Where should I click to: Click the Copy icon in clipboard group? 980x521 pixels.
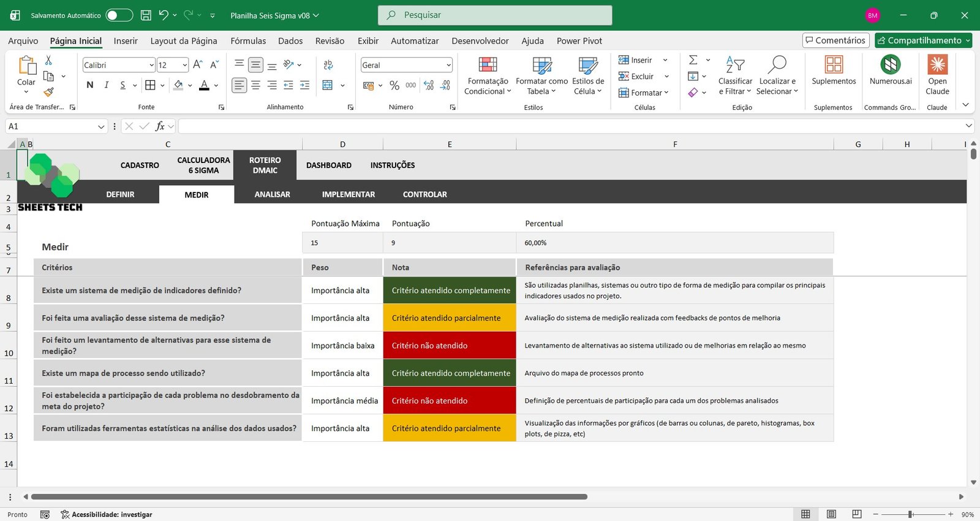click(49, 76)
